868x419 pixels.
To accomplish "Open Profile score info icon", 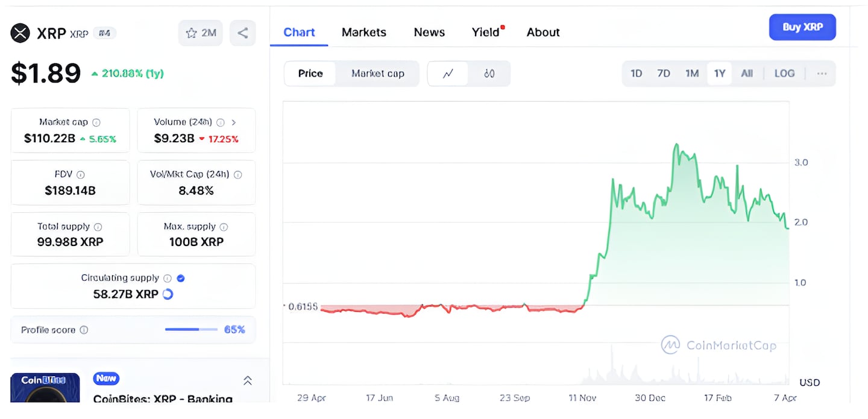I will click(84, 330).
